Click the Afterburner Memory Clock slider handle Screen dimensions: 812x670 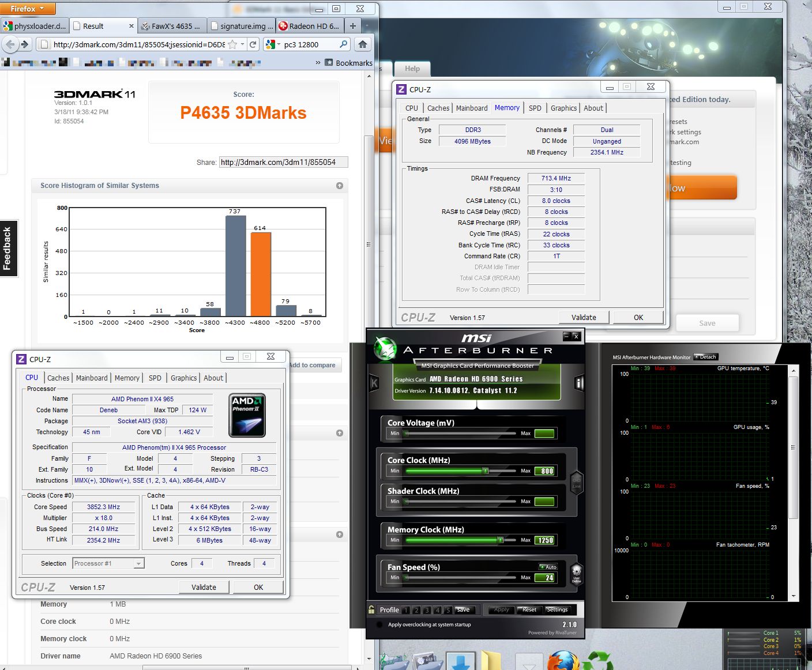(501, 540)
